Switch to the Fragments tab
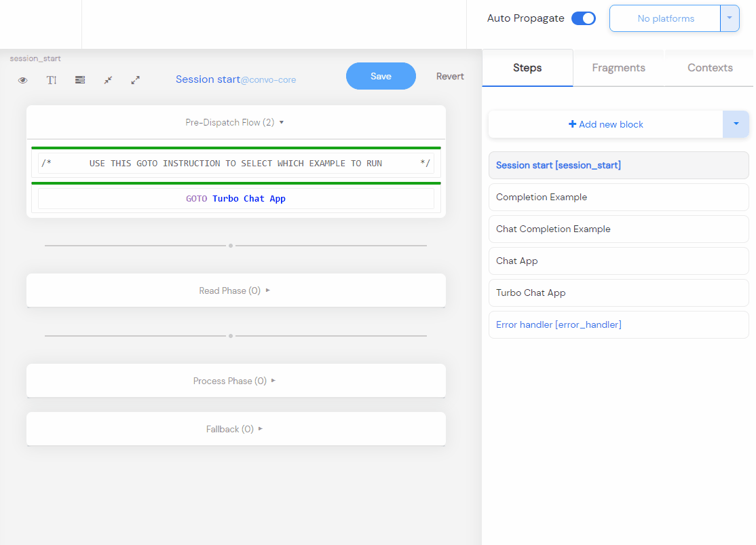This screenshot has width=756, height=545. (619, 68)
